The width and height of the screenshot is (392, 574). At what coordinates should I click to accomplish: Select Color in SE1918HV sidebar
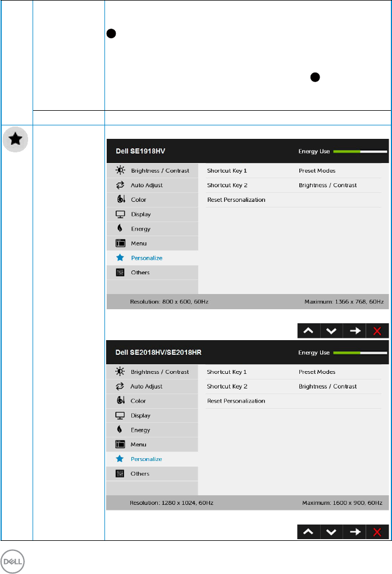click(153, 200)
